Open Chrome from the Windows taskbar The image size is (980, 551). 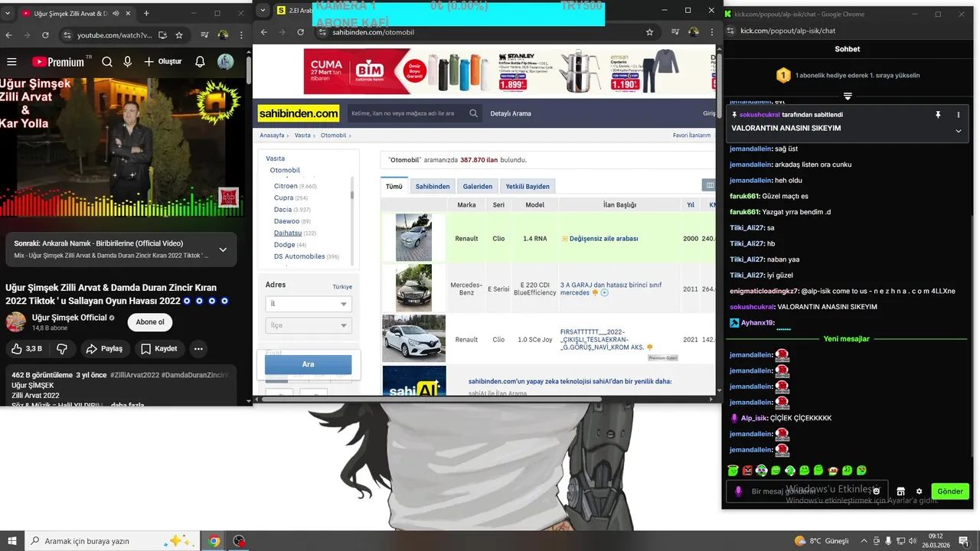(214, 541)
